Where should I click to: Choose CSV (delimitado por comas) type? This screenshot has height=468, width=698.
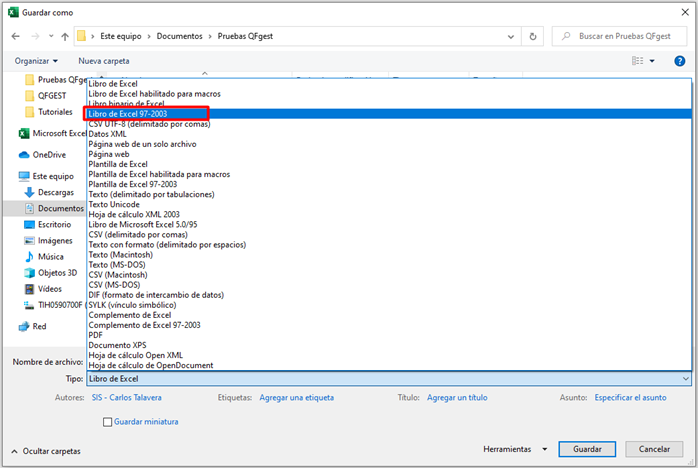click(389, 235)
